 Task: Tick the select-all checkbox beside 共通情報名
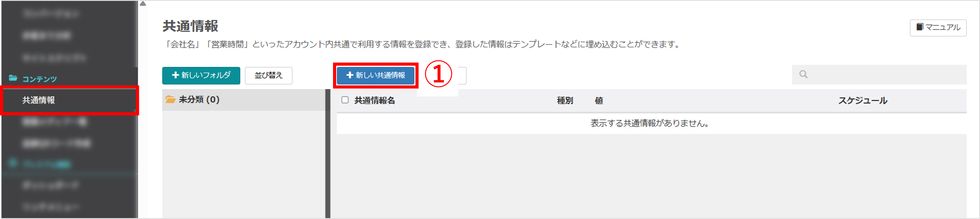(345, 100)
